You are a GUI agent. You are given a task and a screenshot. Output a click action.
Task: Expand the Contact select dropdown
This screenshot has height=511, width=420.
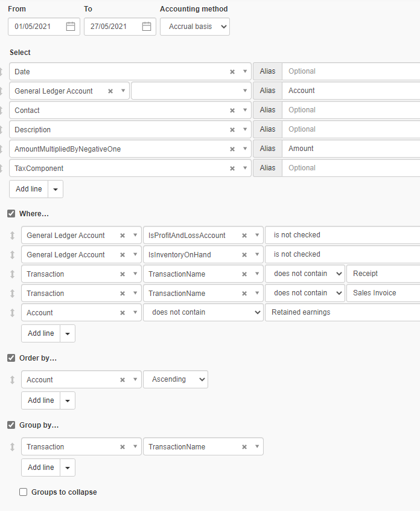tap(245, 110)
